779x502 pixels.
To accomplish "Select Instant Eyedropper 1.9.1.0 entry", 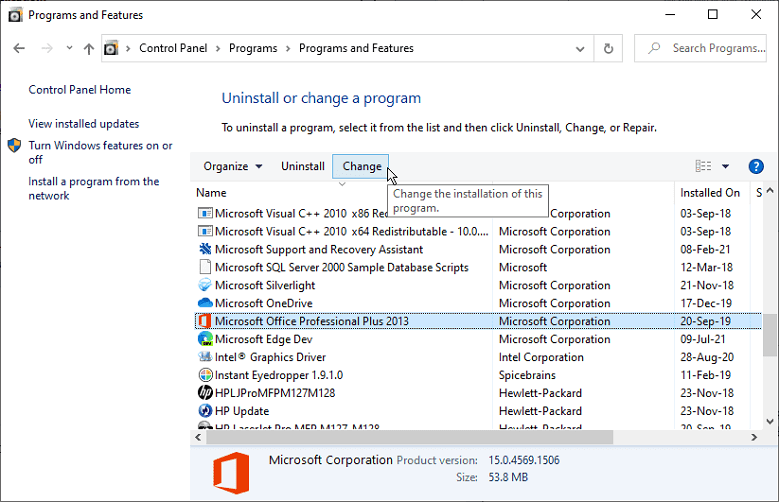I will (279, 375).
